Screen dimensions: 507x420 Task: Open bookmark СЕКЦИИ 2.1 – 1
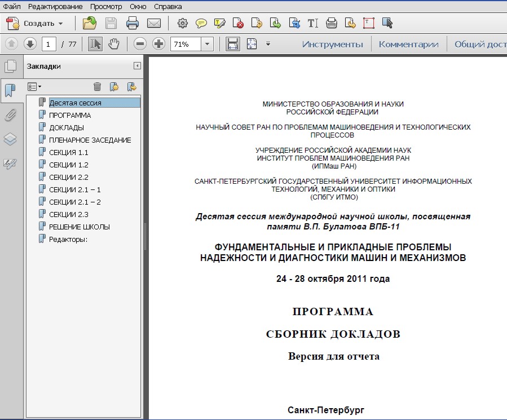(74, 189)
